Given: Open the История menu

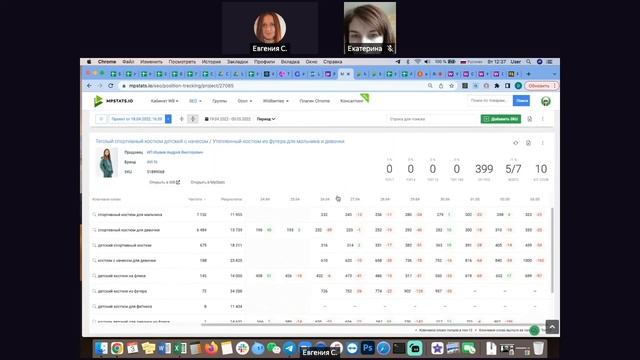Looking at the screenshot, I should tap(211, 62).
